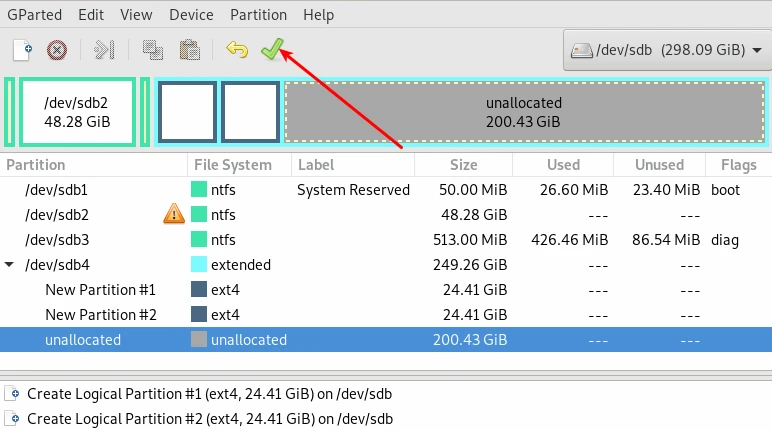Screen dimensions: 772x430
Task: Click the hard disk icon in device selector
Action: 581,50
